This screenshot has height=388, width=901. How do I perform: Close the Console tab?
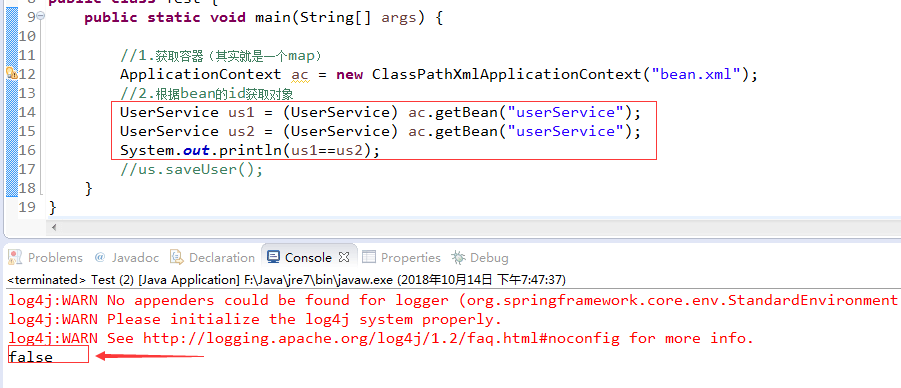(x=344, y=257)
